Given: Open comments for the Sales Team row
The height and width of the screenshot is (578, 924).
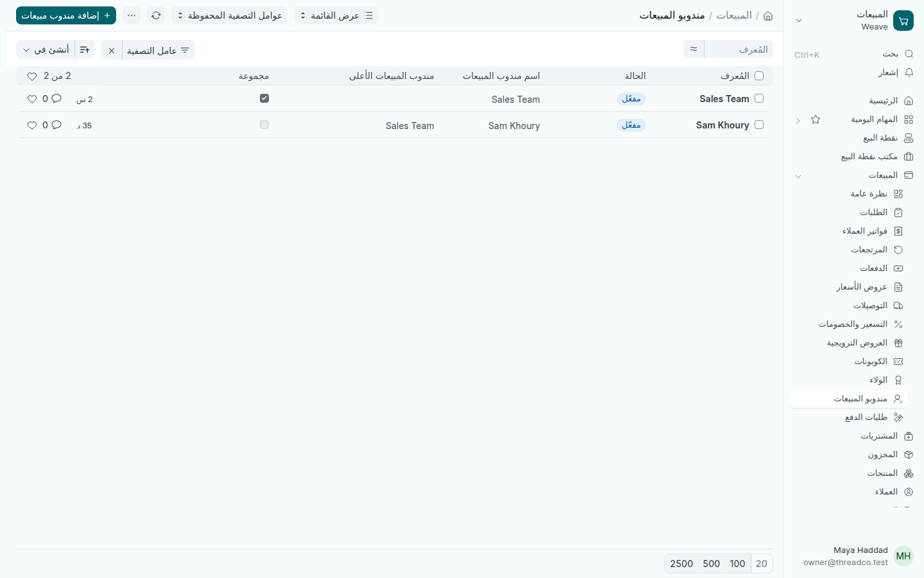Looking at the screenshot, I should tap(56, 99).
